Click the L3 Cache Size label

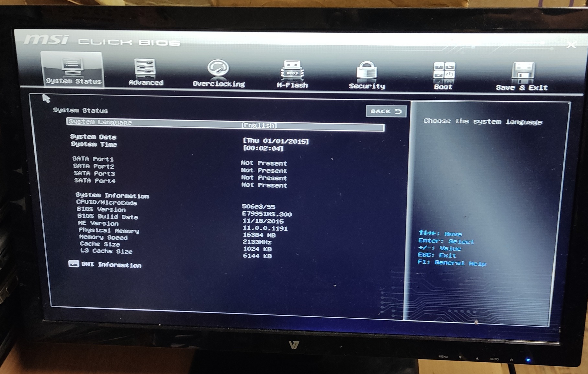pyautogui.click(x=106, y=251)
